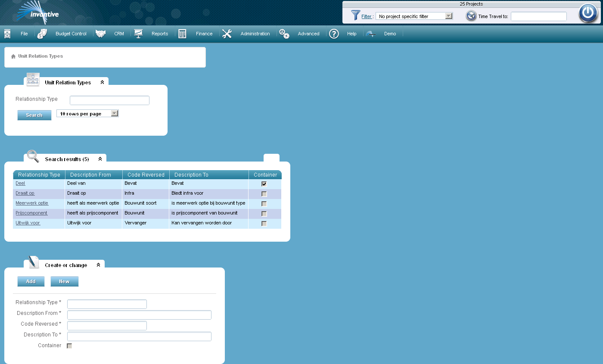Toggle Container checkbox for Uitwijk voor row
Image resolution: width=603 pixels, height=364 pixels.
click(264, 224)
